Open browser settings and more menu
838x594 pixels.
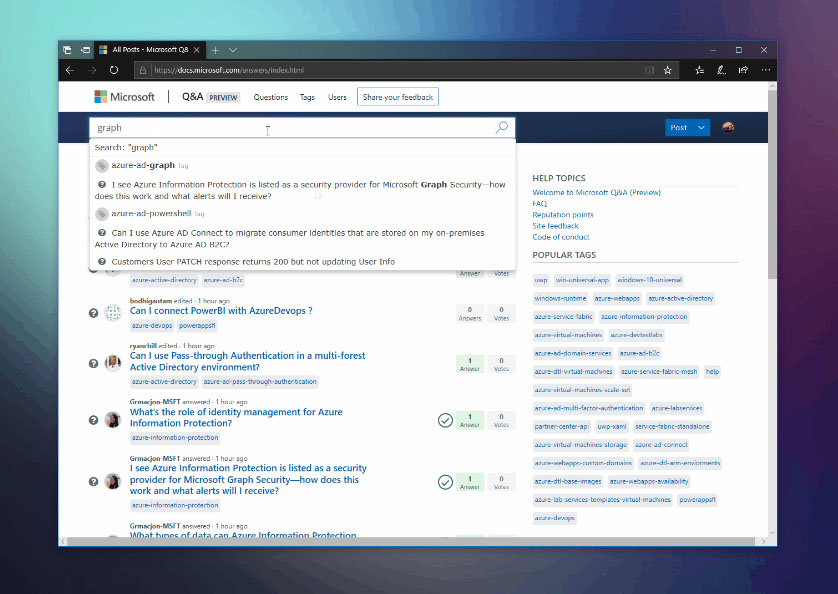[766, 70]
